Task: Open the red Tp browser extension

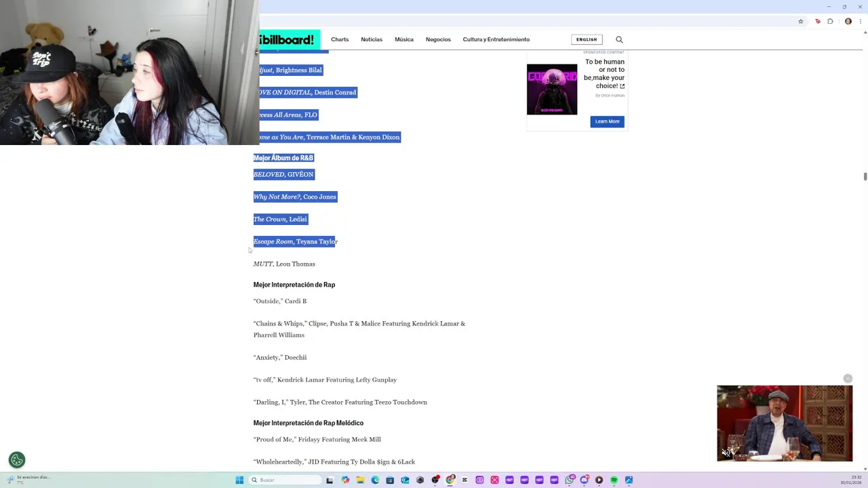Action: pos(818,21)
